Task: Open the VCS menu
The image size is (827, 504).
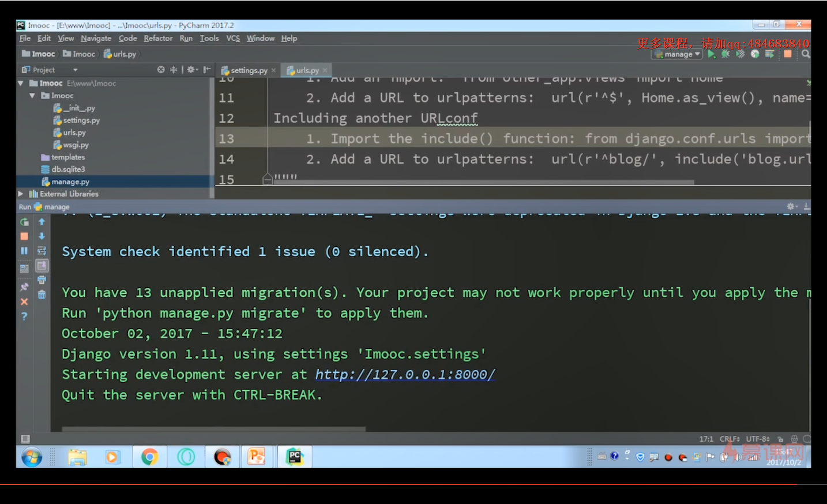Action: [233, 38]
